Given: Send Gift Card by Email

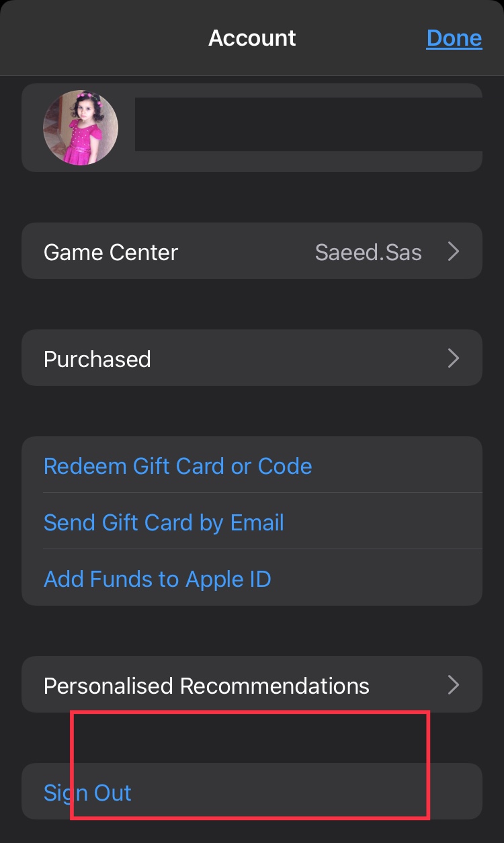Looking at the screenshot, I should [x=164, y=522].
